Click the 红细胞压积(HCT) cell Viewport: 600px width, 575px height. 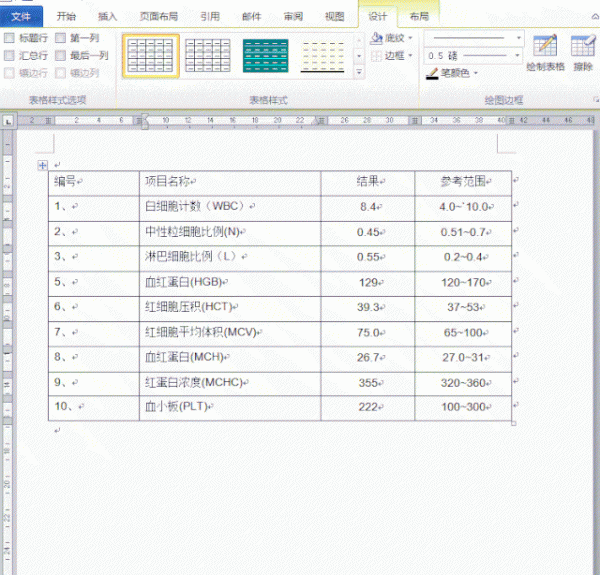tap(230, 309)
